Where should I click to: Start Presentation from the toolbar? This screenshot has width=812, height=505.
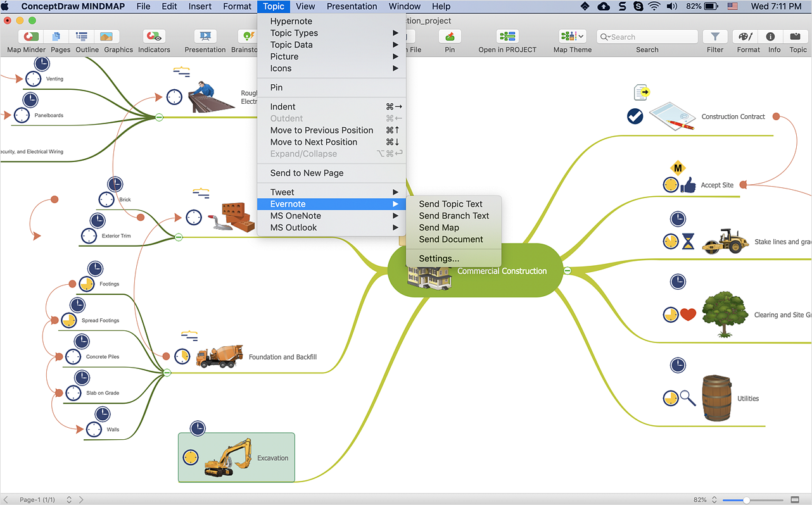[205, 37]
